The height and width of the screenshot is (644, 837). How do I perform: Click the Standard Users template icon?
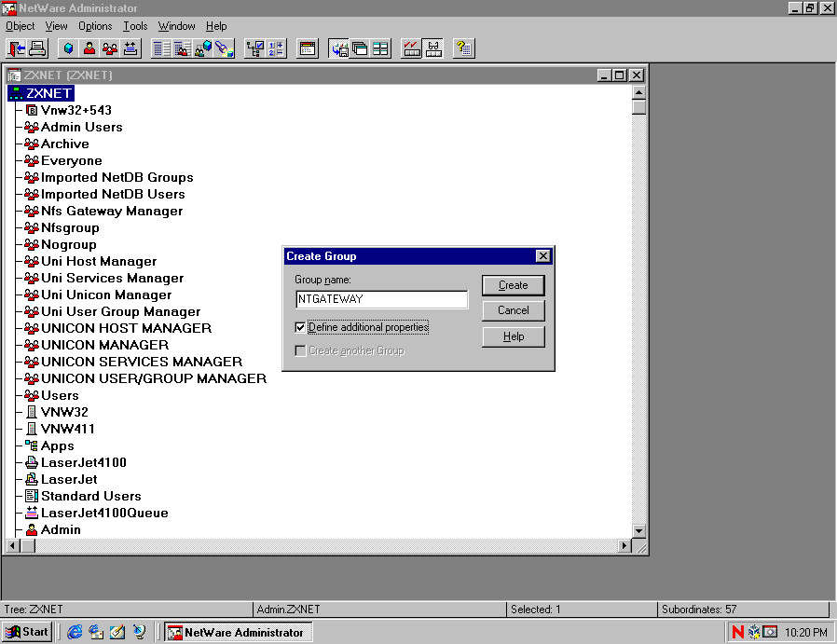(x=32, y=496)
